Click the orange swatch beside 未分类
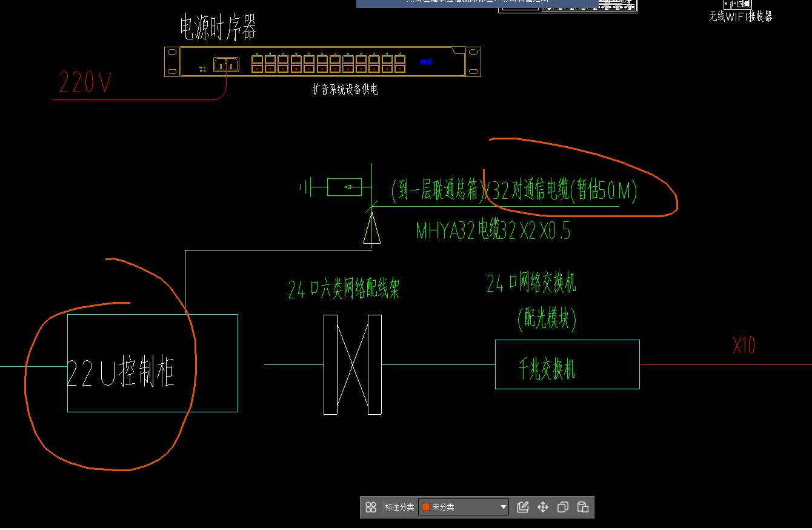This screenshot has height=530, width=812. (x=426, y=507)
